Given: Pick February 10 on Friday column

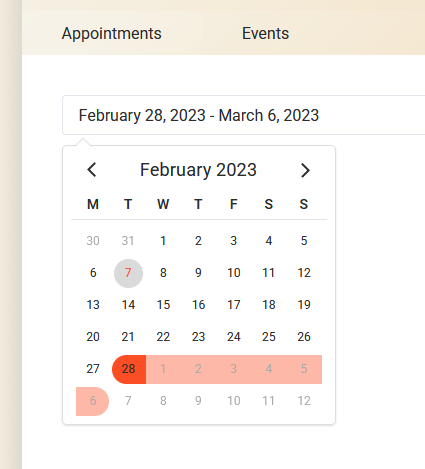Looking at the screenshot, I should pos(234,273).
